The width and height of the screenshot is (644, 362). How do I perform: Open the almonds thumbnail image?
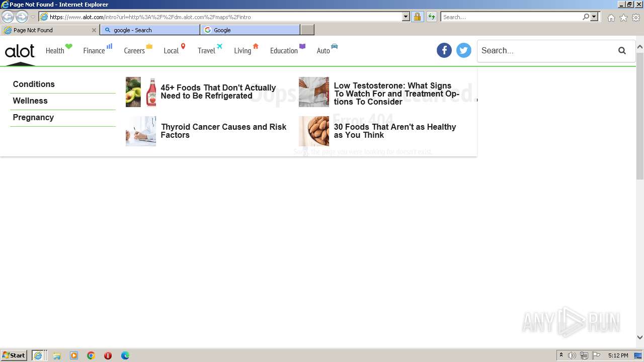[314, 131]
